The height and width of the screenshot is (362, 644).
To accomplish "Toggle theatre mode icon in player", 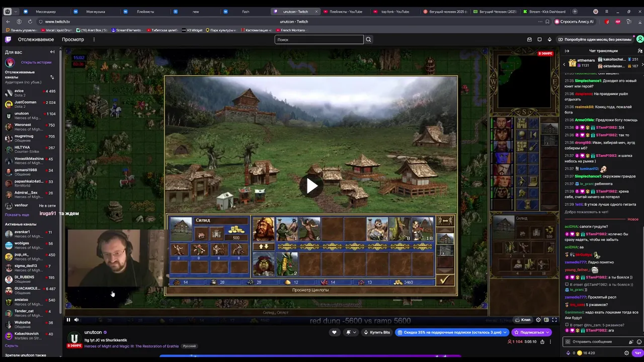I will [x=546, y=320].
